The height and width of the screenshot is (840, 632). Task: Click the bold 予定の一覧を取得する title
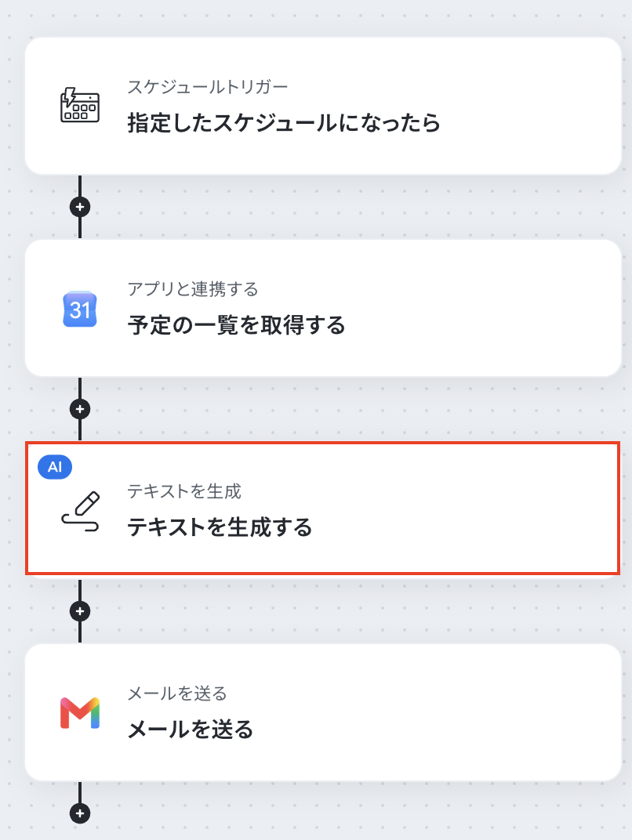[236, 325]
